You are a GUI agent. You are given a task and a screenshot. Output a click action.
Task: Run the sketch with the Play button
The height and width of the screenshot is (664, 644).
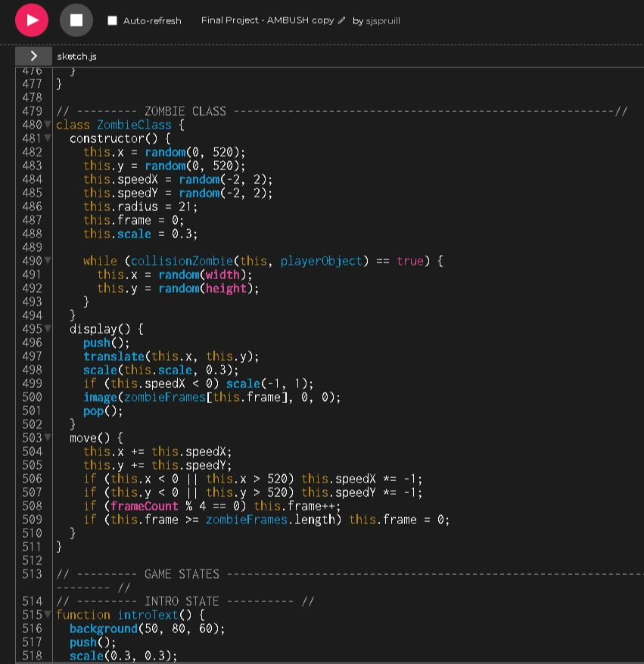[32, 20]
